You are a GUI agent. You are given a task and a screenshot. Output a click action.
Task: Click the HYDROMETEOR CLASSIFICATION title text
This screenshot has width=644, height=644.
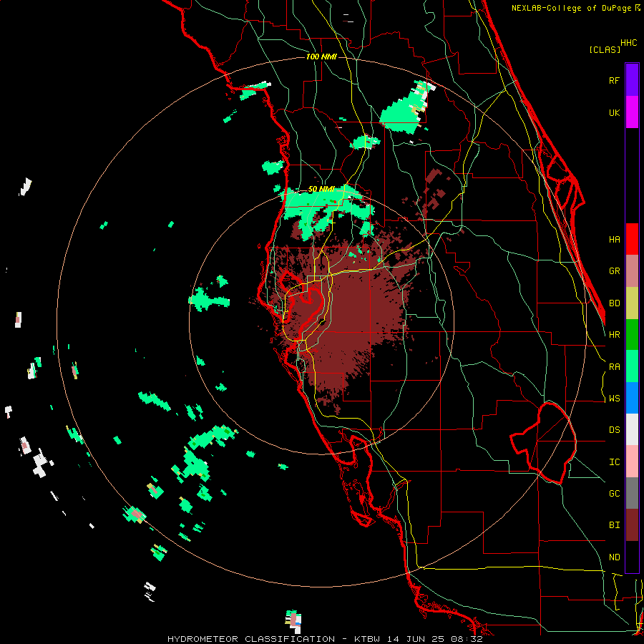[x=250, y=639]
